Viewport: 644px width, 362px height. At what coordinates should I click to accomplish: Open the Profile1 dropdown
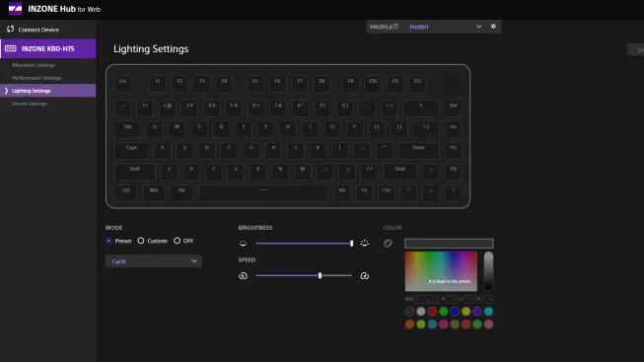pyautogui.click(x=446, y=27)
